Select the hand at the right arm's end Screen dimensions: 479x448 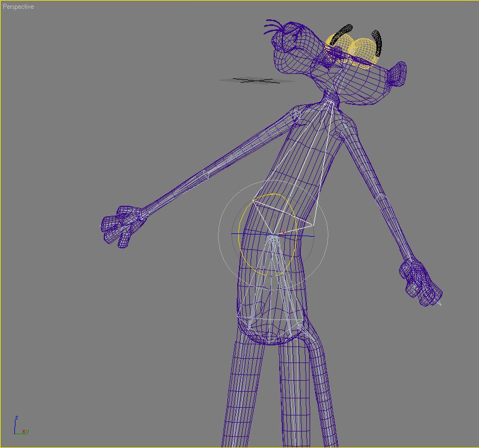pyautogui.click(x=421, y=282)
